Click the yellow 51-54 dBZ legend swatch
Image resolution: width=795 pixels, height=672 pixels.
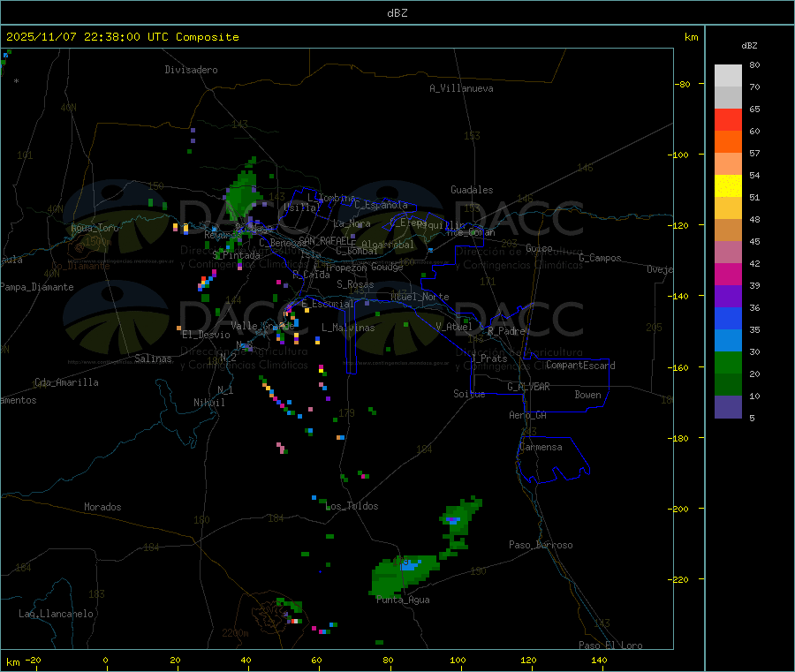pyautogui.click(x=728, y=186)
